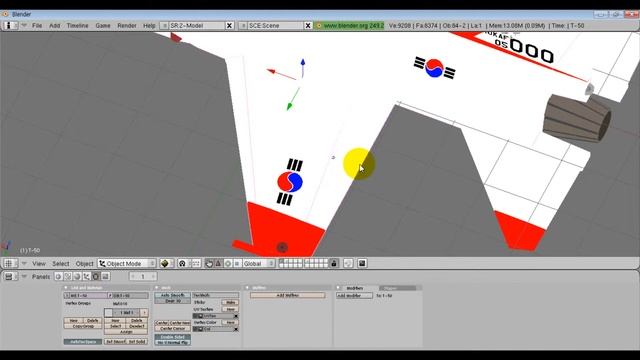The height and width of the screenshot is (360, 640).
Task: Toggle Double Sided in Mesh panel
Action: point(173,337)
